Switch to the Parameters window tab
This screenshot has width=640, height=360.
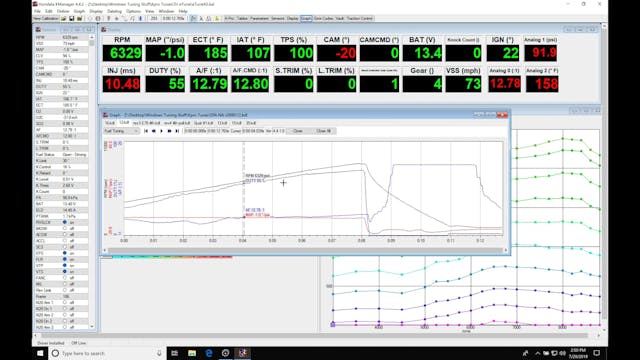point(260,18)
